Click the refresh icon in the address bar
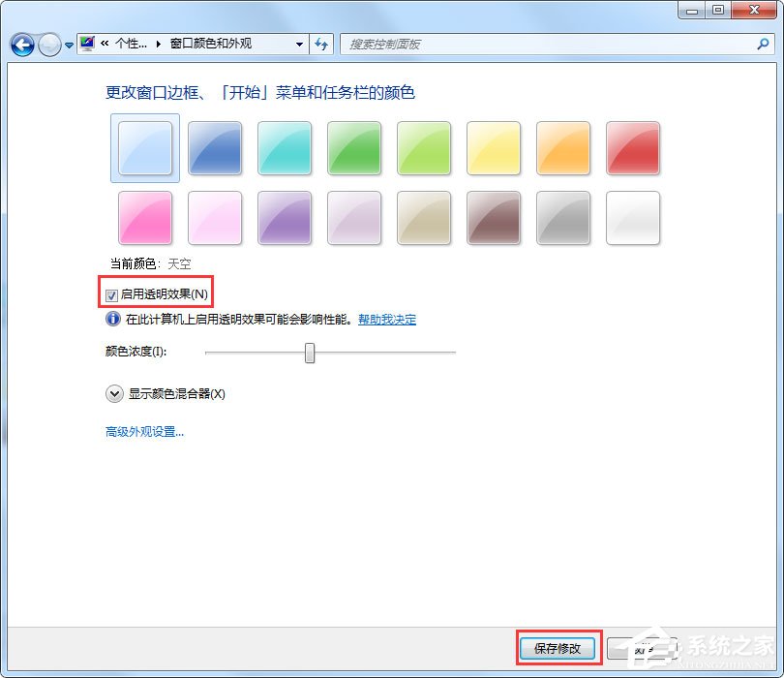This screenshot has height=678, width=784. (322, 45)
